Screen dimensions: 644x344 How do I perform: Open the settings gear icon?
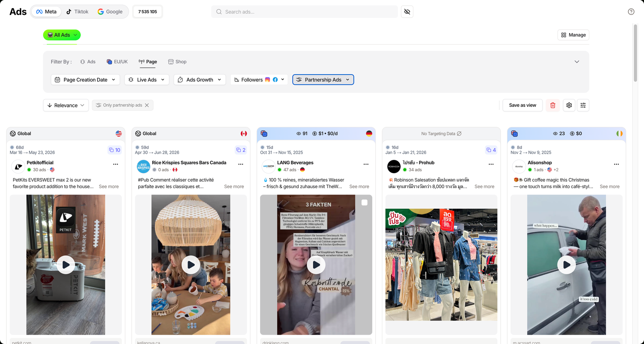[x=569, y=105]
